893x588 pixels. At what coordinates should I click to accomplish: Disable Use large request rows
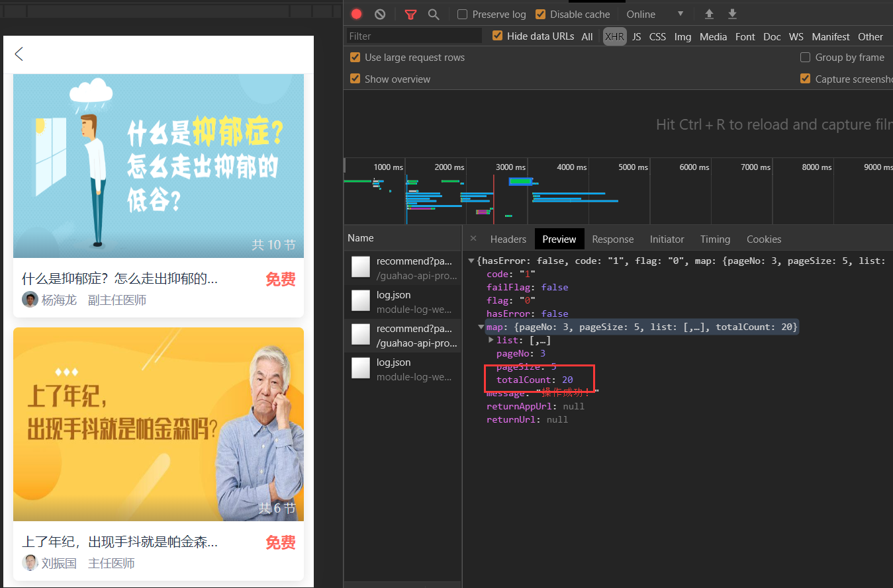coord(355,57)
